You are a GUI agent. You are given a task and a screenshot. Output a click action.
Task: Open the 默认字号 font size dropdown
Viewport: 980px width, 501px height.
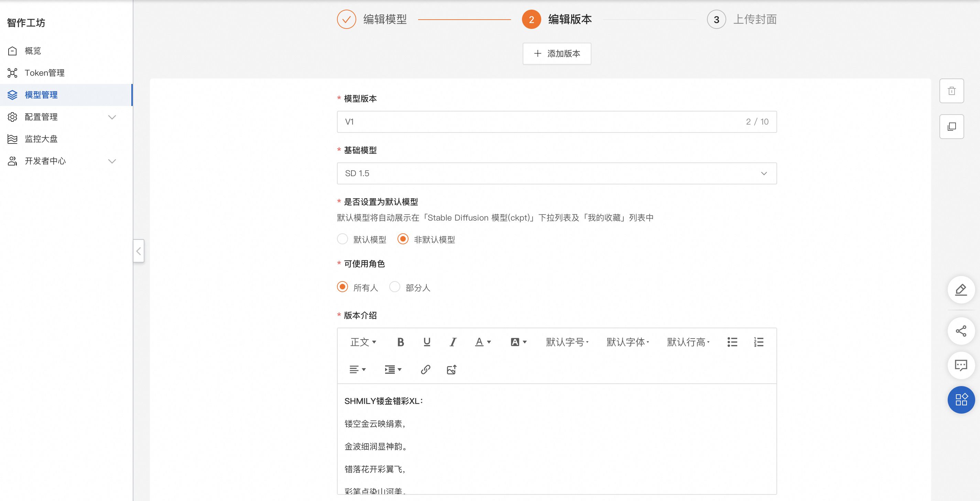pos(567,342)
